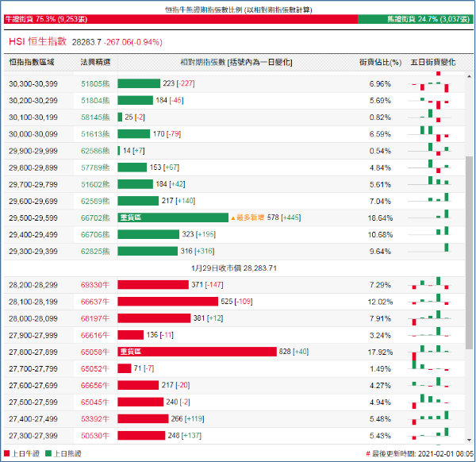Click the green 熊證街貨 24.7% bar

[416, 19]
